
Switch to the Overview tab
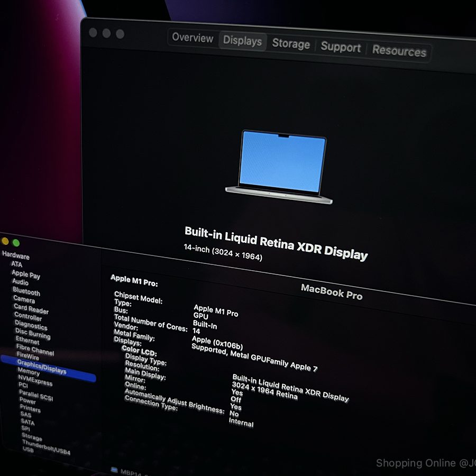(193, 38)
